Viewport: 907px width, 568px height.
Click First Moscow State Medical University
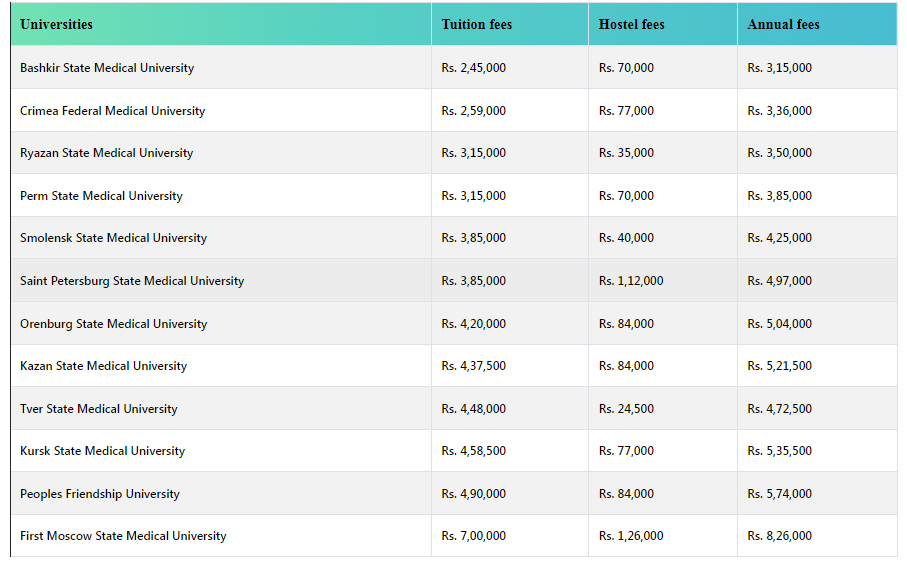123,536
